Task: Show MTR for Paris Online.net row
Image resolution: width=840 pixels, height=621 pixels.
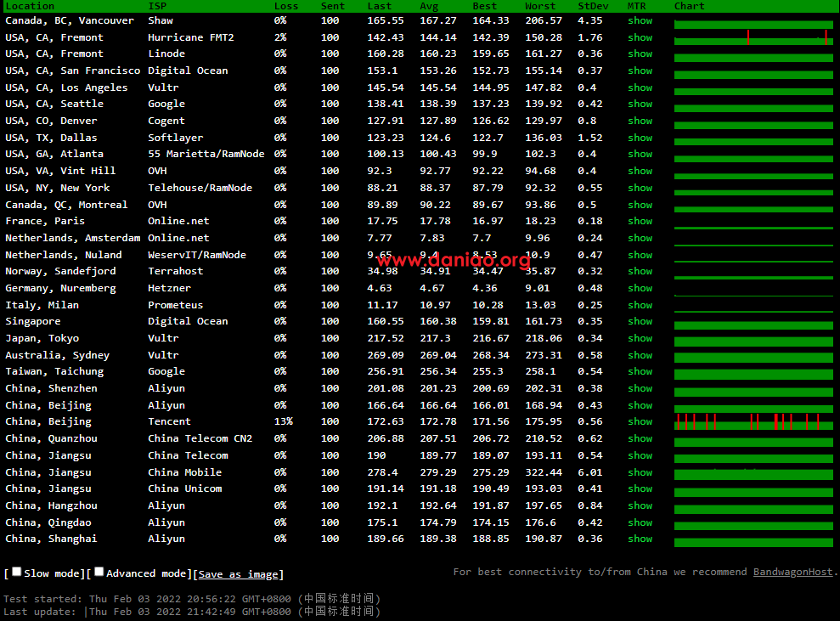Action: point(640,221)
